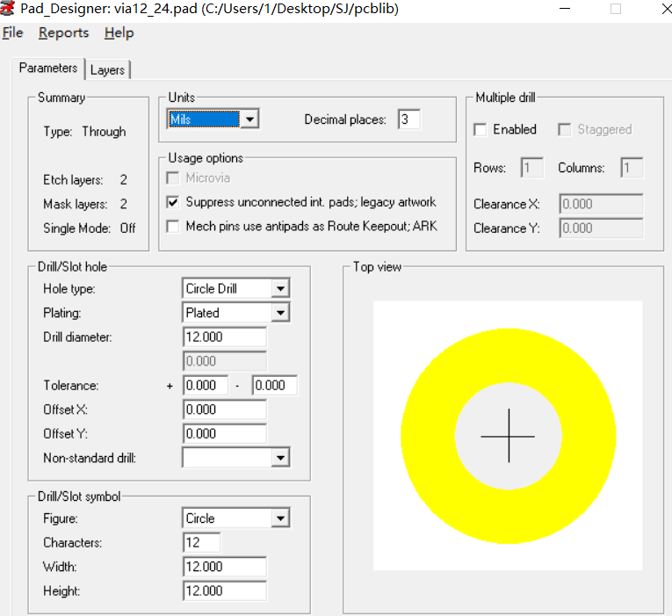The height and width of the screenshot is (616, 672).
Task: Maximize the Pad Designer window
Action: pos(616,9)
